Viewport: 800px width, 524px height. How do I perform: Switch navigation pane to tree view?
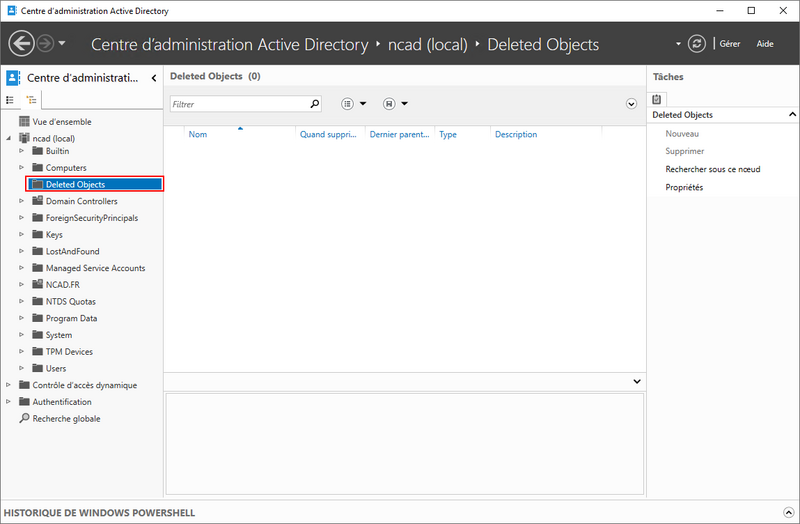31,100
